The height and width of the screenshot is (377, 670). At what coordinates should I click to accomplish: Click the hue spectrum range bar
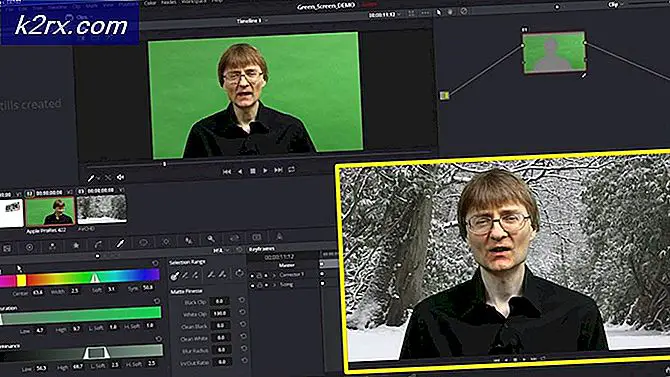coord(79,278)
